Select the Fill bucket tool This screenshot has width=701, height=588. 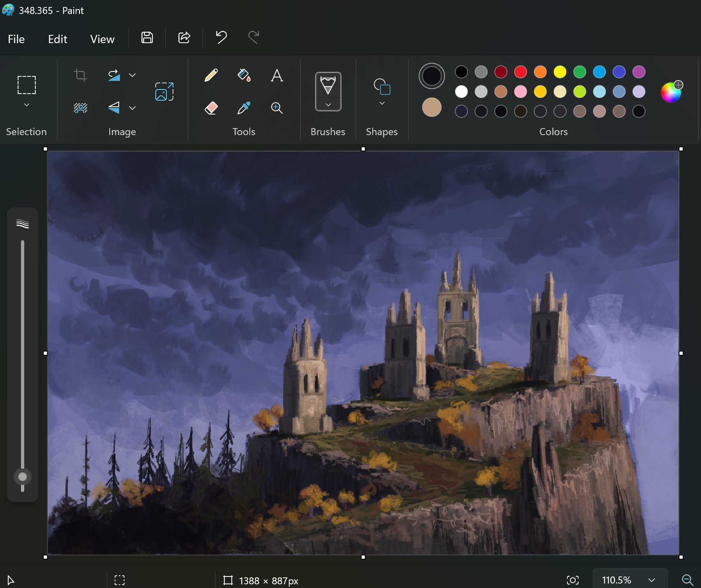pos(244,75)
